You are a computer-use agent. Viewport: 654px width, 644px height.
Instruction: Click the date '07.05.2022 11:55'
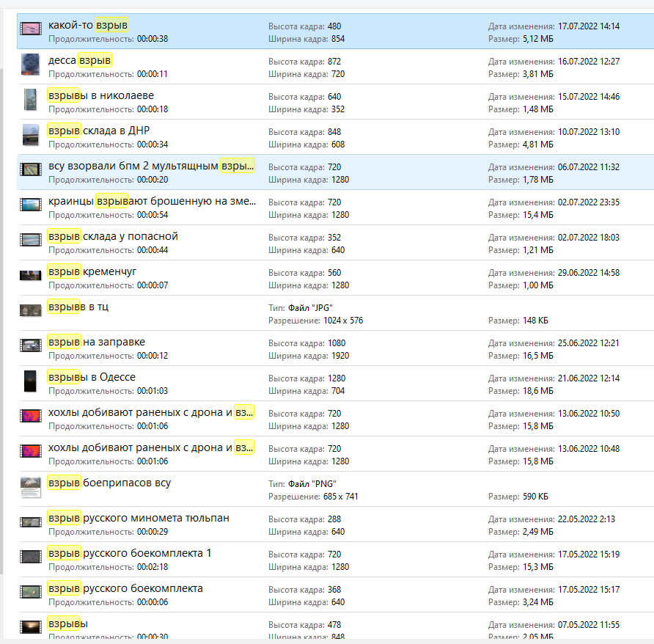589,625
